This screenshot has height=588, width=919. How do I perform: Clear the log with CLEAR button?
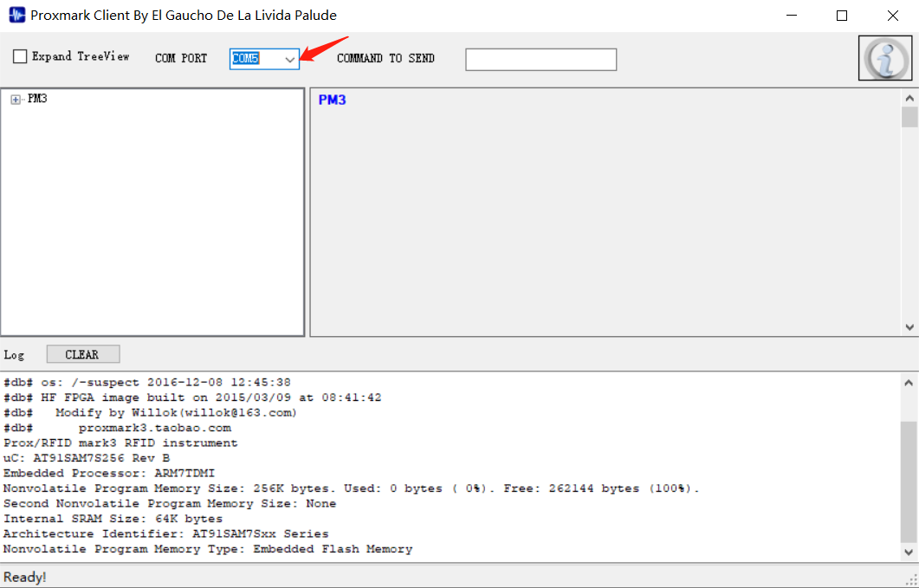[82, 355]
